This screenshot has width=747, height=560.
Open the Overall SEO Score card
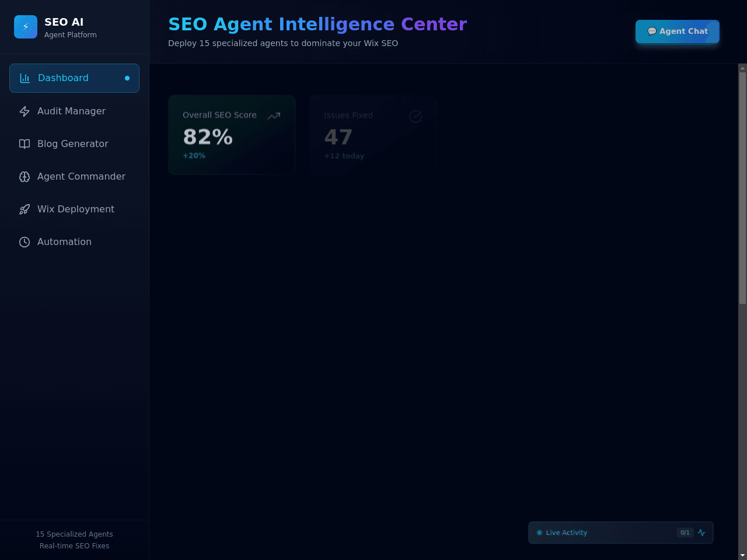pos(232,135)
